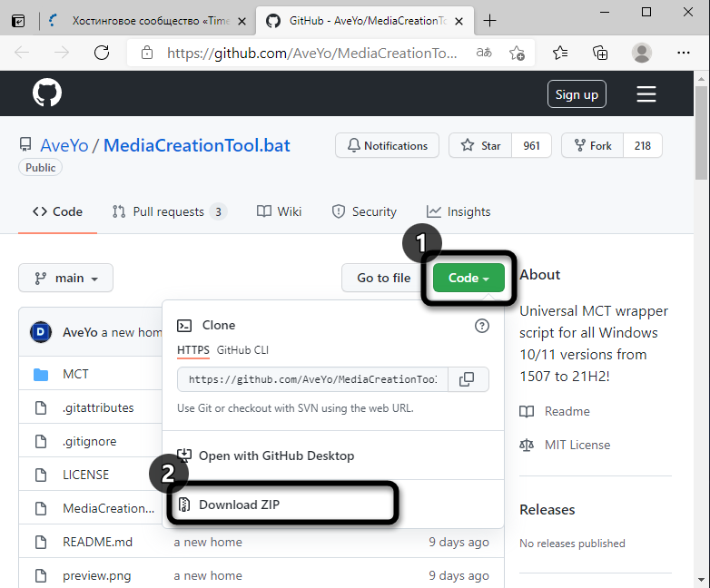Click the scrollbar down arrow
The height and width of the screenshot is (588, 710).
[x=702, y=580]
